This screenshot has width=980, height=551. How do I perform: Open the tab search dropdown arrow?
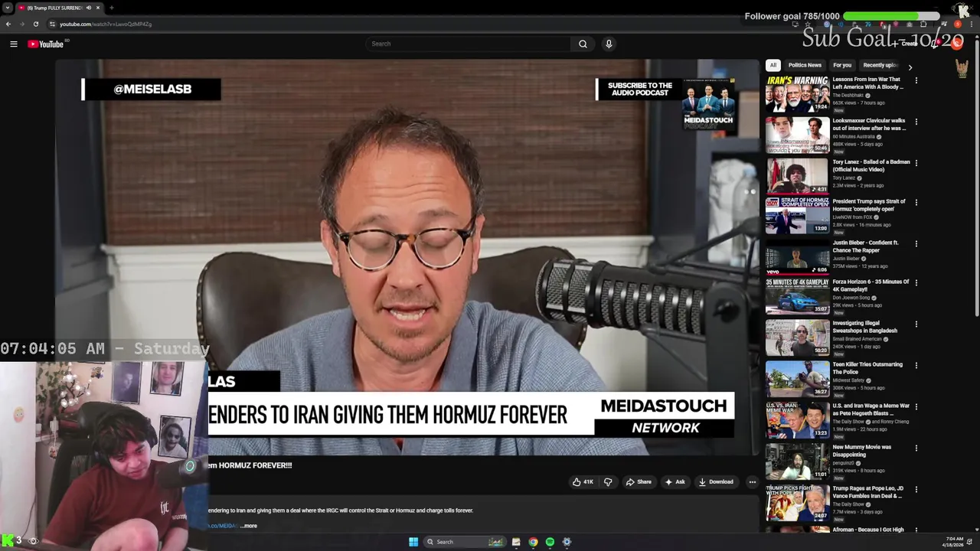tap(8, 8)
